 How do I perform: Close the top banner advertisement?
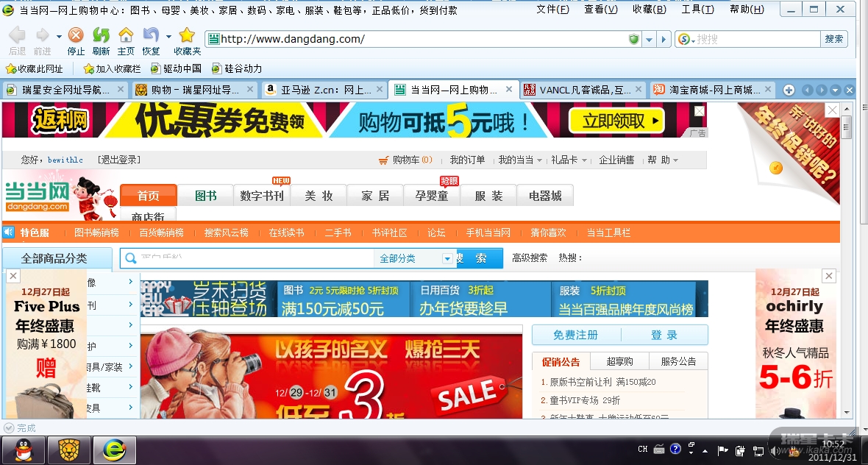(700, 111)
